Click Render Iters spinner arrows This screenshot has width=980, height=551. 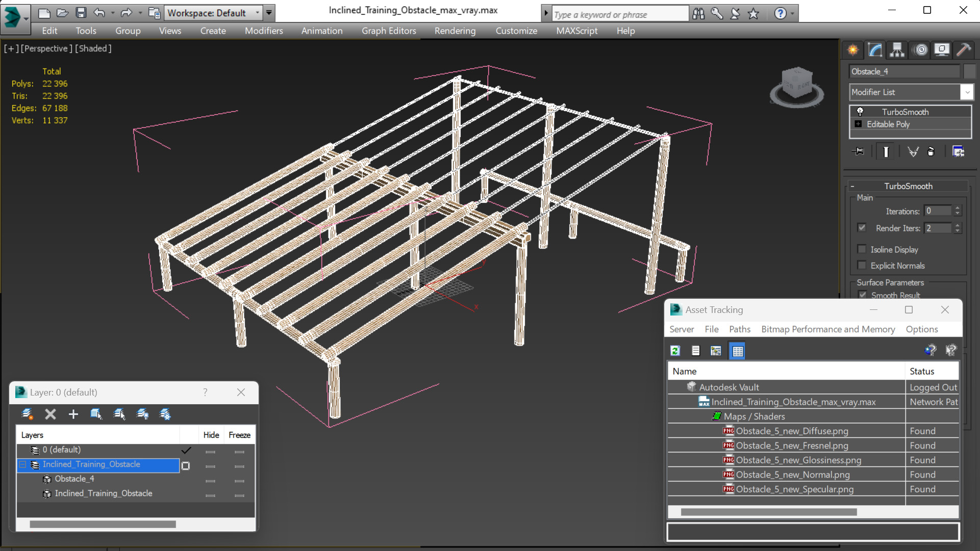[958, 228]
